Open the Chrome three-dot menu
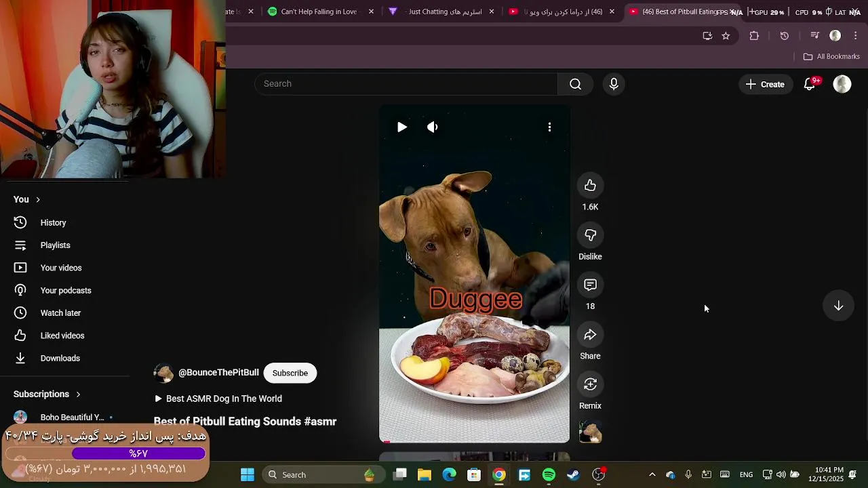 tap(856, 36)
